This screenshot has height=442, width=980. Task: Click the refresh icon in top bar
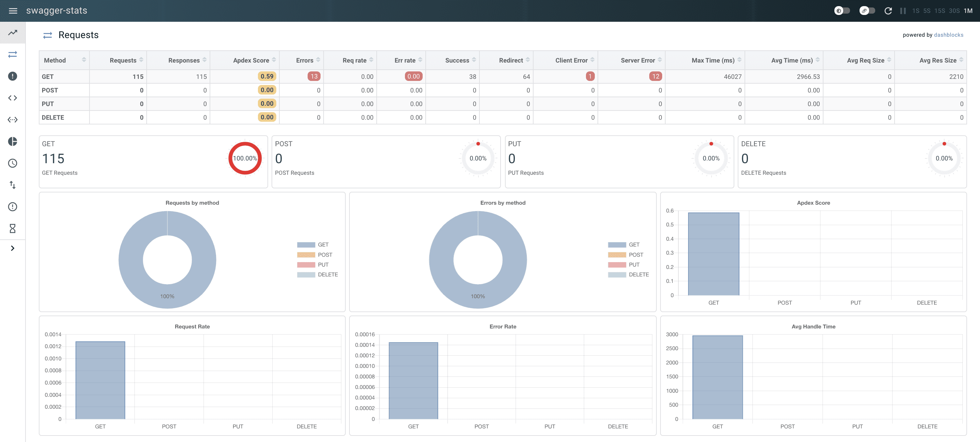coord(888,11)
